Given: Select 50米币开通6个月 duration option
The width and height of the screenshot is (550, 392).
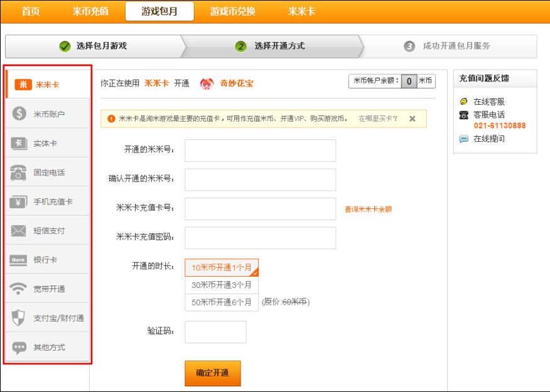Looking at the screenshot, I should (x=222, y=302).
